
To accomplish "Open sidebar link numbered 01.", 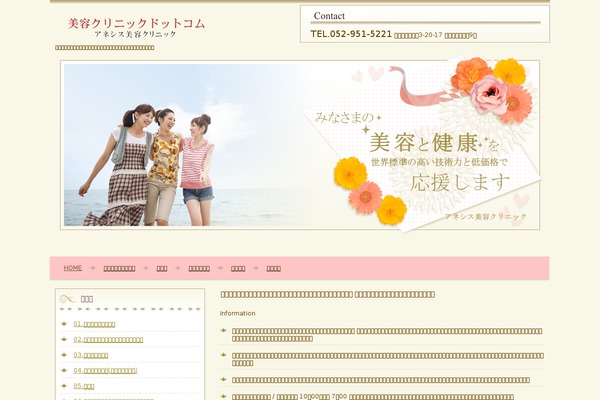I will (95, 324).
